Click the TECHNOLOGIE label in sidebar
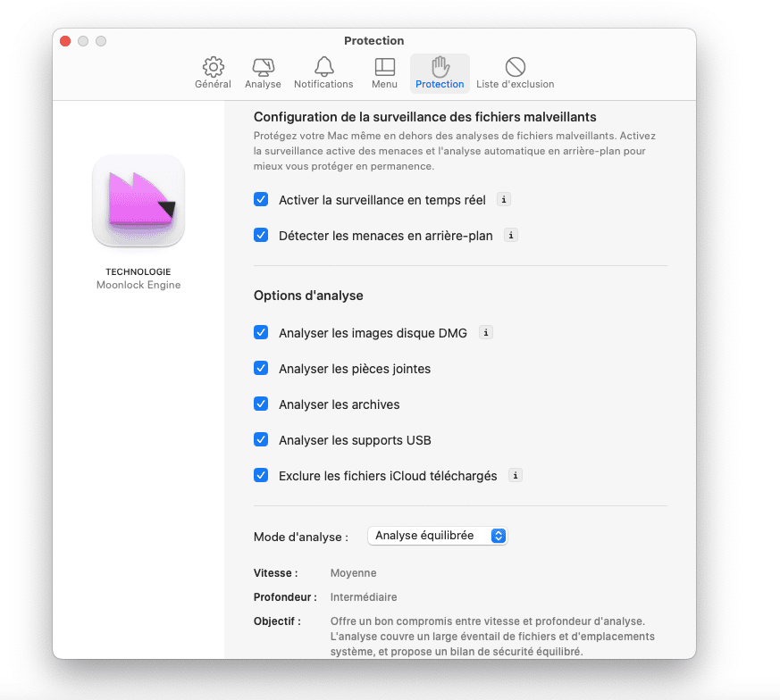 (x=138, y=272)
